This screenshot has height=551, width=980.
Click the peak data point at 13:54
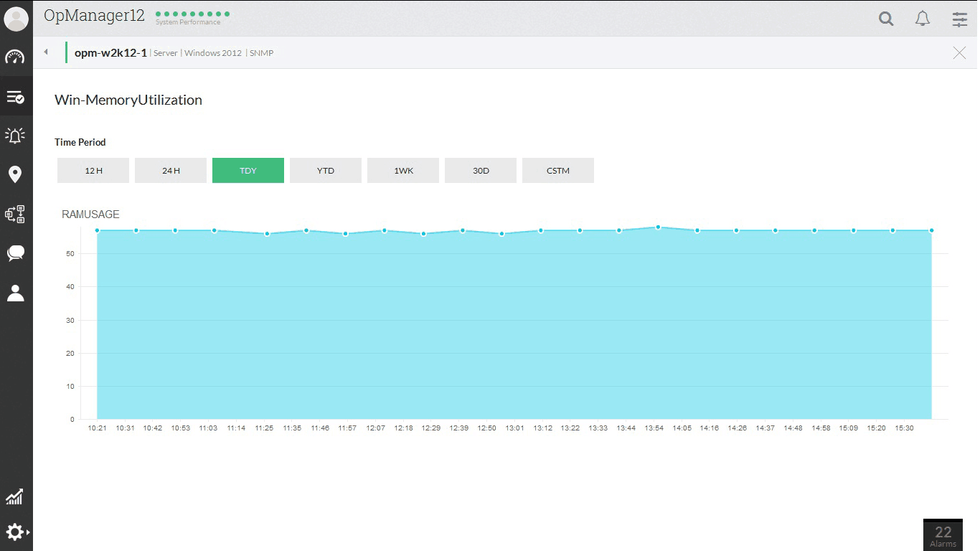coord(658,227)
